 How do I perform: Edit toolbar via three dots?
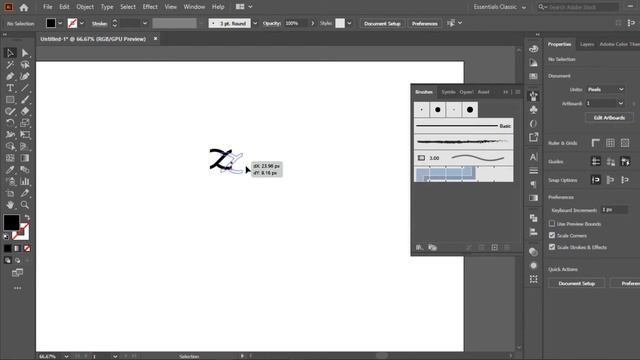(18, 288)
